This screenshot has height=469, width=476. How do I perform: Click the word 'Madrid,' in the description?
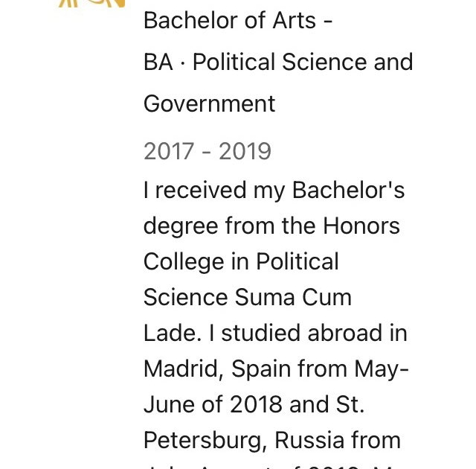pos(184,369)
